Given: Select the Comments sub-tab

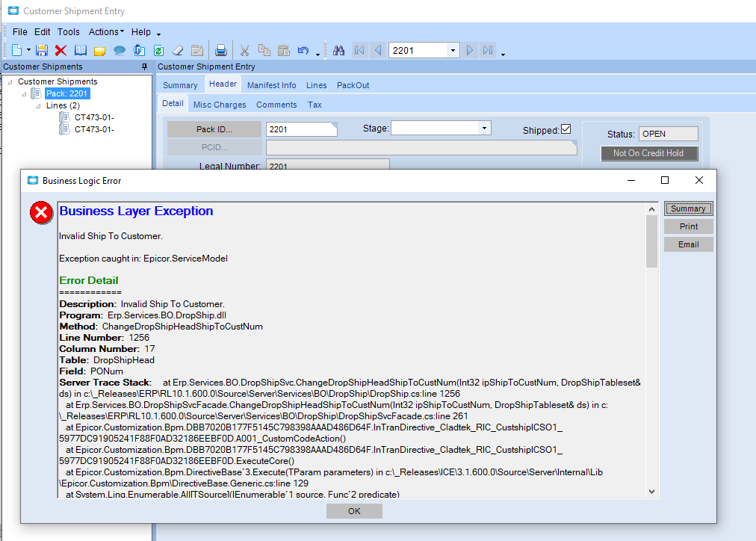Looking at the screenshot, I should tap(276, 105).
